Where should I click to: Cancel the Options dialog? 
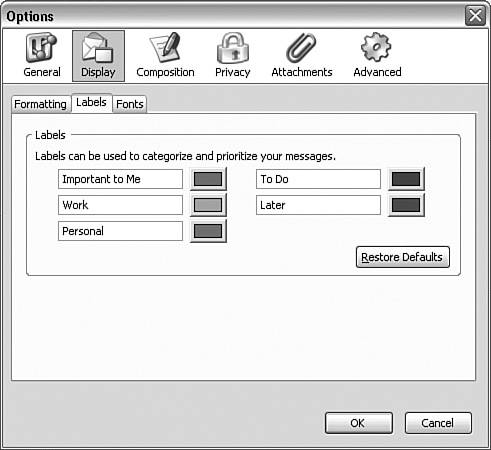[438, 423]
